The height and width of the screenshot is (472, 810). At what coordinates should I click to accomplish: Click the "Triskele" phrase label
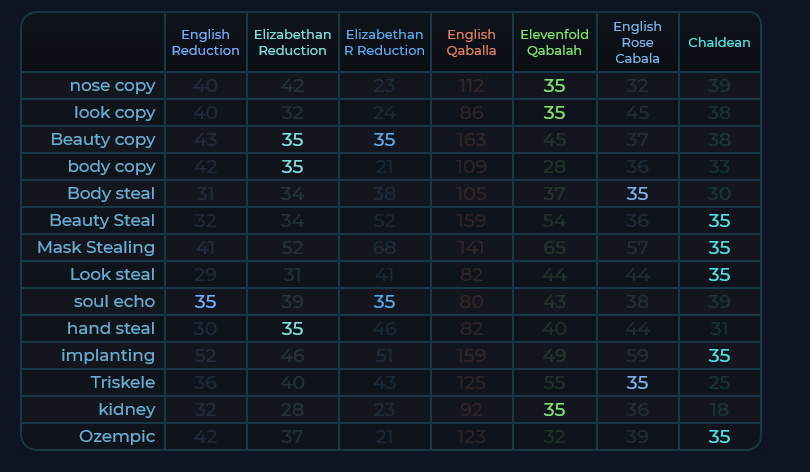123,382
